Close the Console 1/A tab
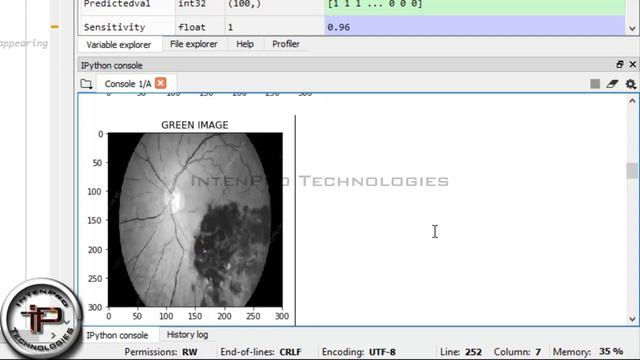Viewport: 640px width, 360px height. click(x=161, y=83)
